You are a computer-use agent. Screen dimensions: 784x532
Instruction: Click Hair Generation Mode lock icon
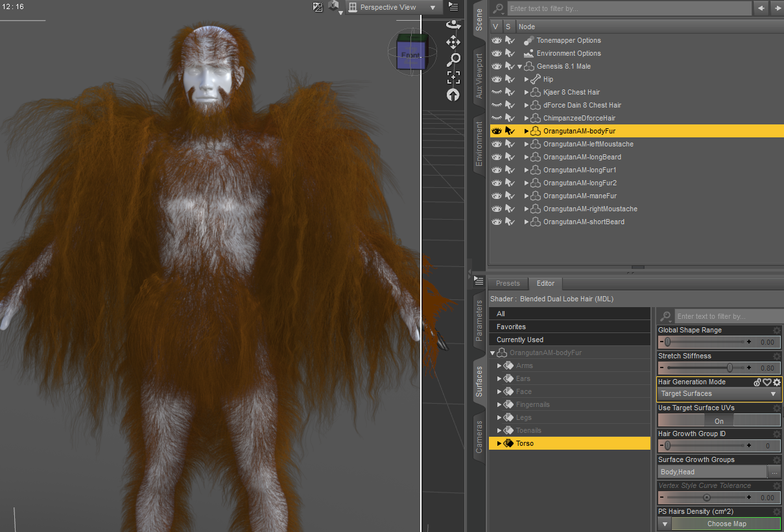tap(757, 382)
